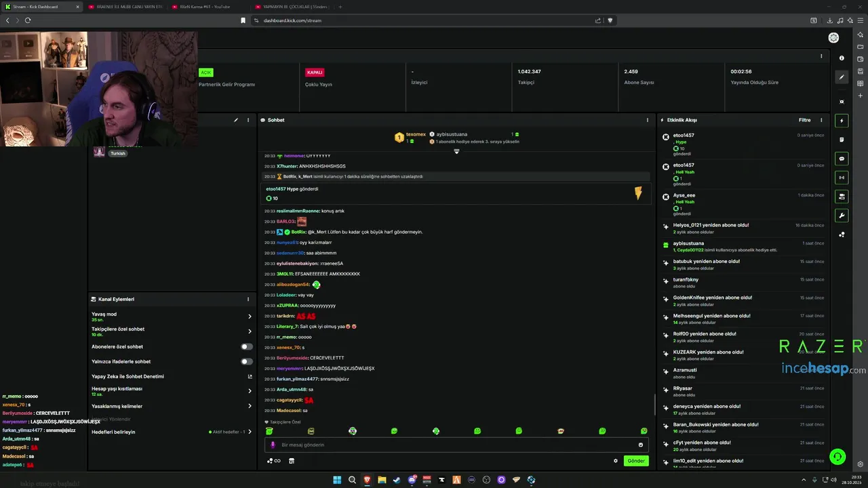Click the message input field

click(456, 445)
